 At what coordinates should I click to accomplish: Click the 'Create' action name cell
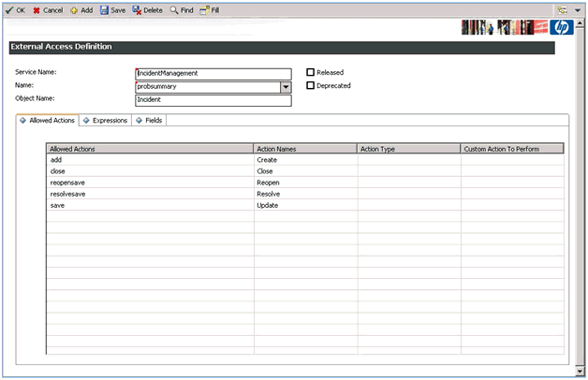[305, 160]
